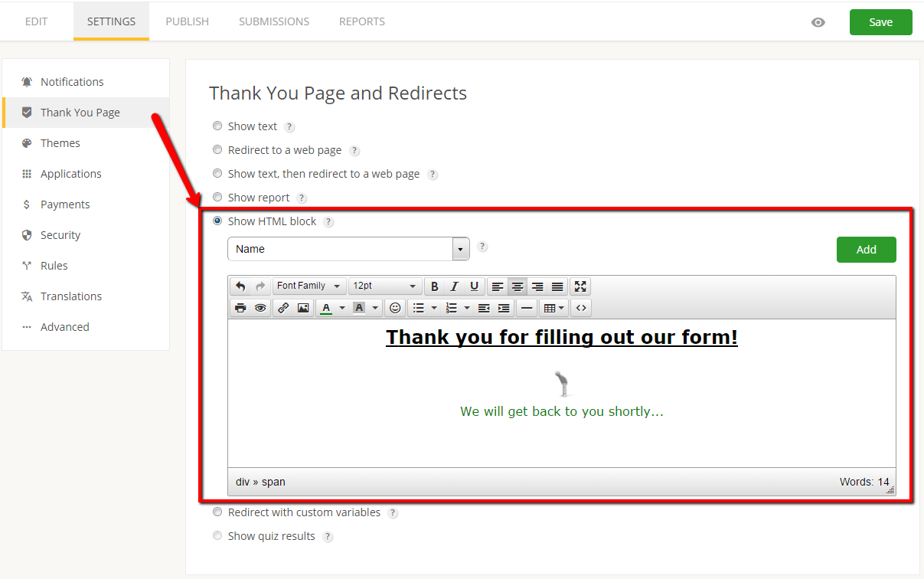Screen dimensions: 924x579
Task: Click the help icon beside Show HTML block
Action: pos(328,222)
